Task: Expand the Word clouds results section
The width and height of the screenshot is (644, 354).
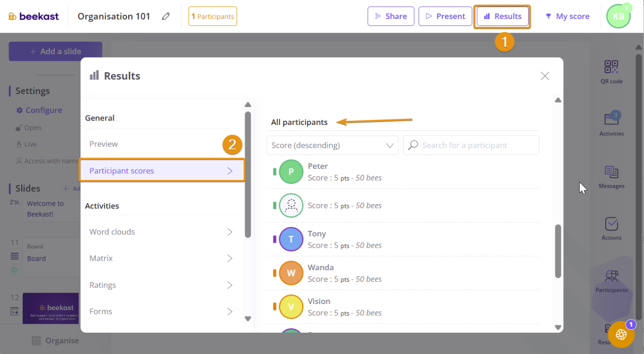Action: [x=161, y=232]
